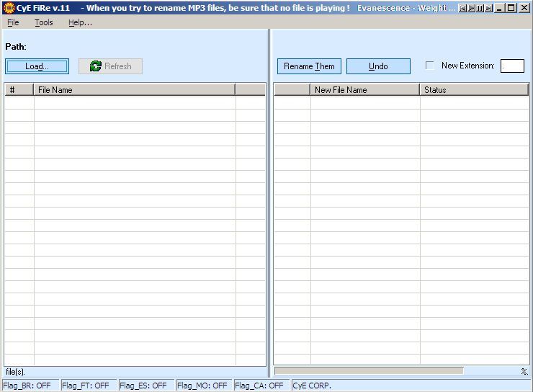Open the File menu

(13, 22)
